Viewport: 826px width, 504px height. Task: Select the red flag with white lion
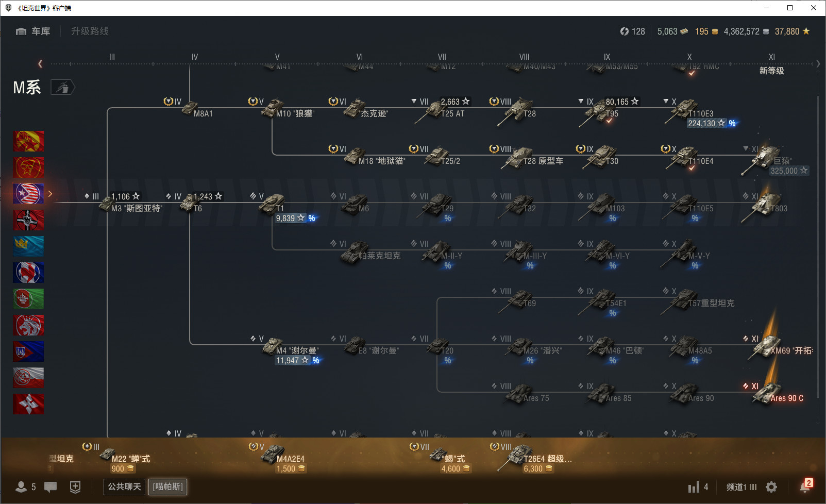point(28,325)
